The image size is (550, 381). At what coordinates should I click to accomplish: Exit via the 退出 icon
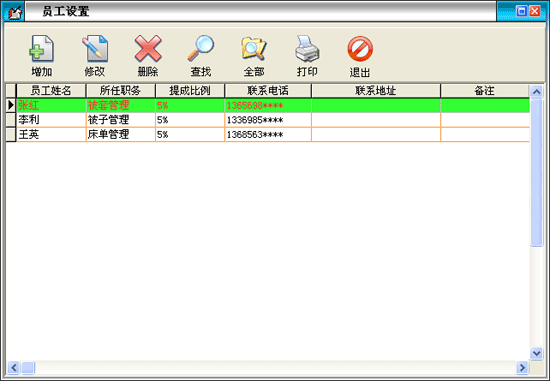tap(360, 55)
